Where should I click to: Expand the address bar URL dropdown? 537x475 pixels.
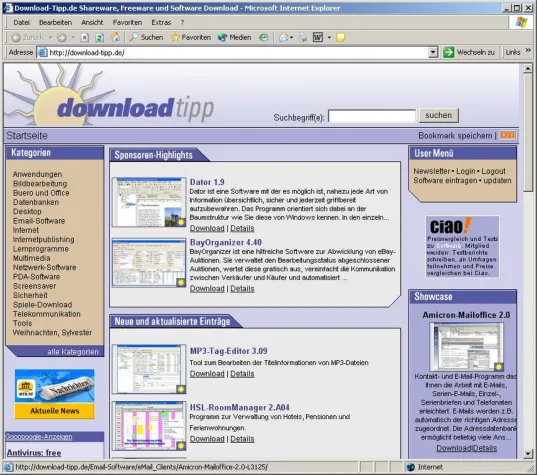tap(433, 52)
